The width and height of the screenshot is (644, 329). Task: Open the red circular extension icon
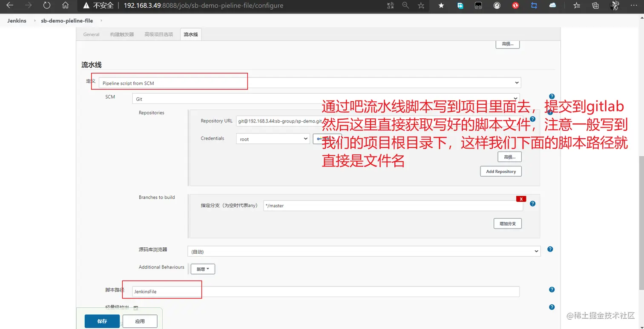[x=515, y=6]
